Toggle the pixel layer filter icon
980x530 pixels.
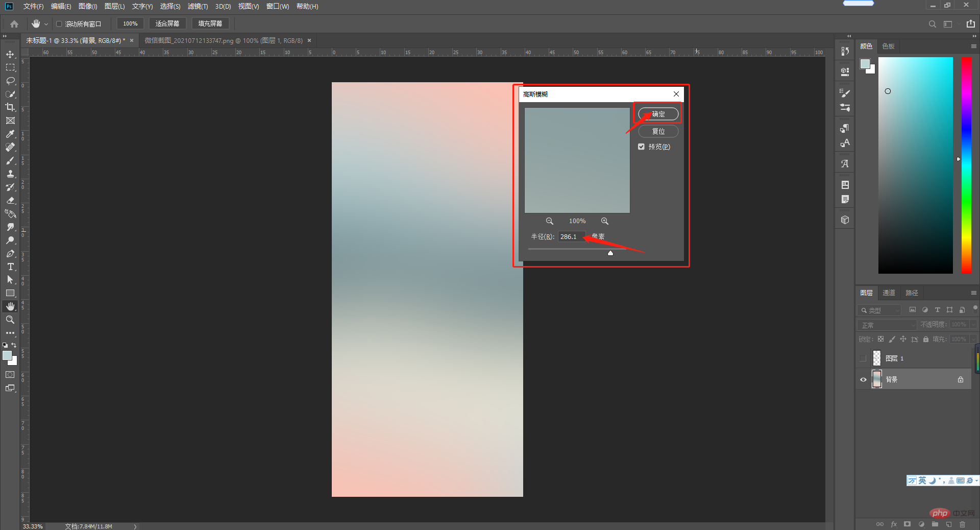(x=913, y=310)
